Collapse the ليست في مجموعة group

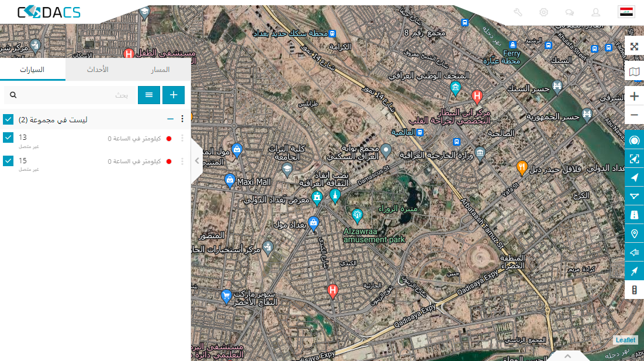coord(170,119)
